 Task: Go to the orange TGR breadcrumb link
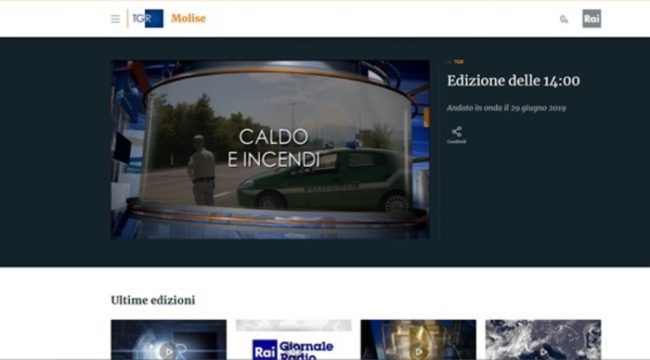point(458,62)
